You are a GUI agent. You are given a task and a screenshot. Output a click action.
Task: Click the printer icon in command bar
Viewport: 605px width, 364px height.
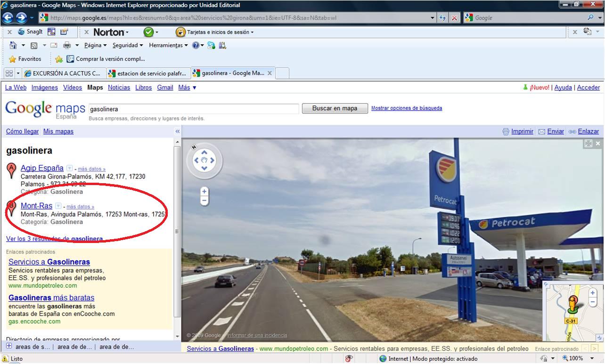[x=67, y=46]
